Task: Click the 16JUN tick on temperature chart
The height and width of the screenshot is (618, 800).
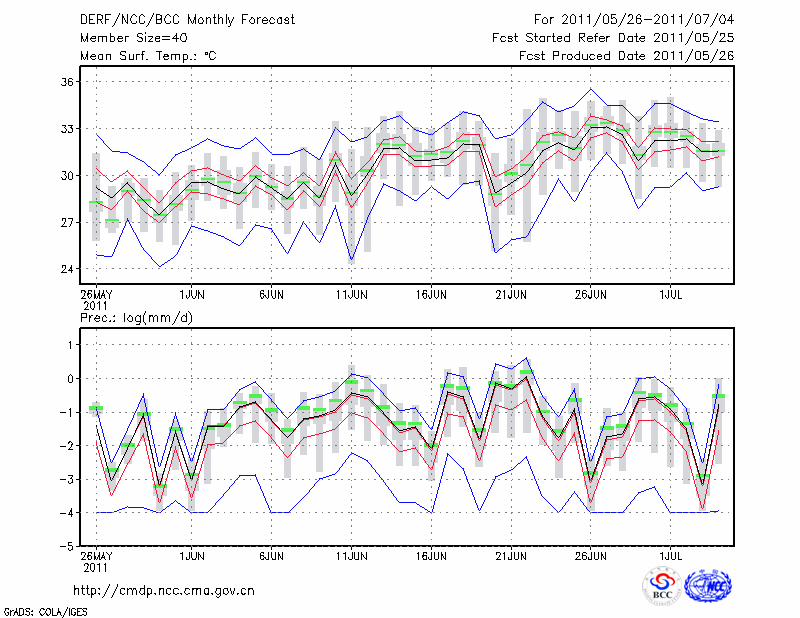Action: 431,295
